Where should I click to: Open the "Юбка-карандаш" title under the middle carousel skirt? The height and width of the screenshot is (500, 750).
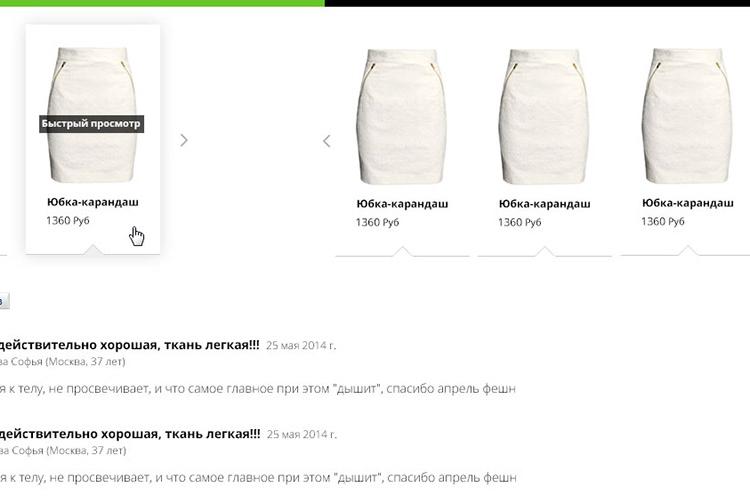[545, 204]
